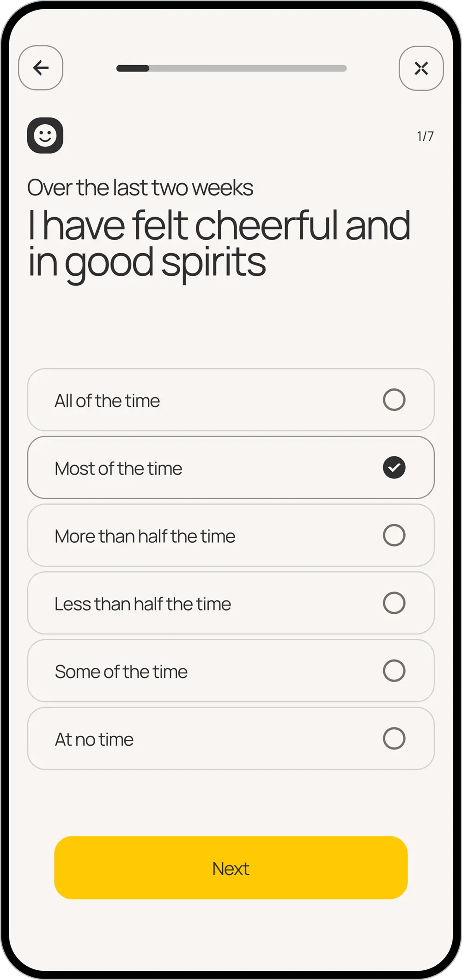Choose the 'Less than half the time' label

[x=143, y=604]
